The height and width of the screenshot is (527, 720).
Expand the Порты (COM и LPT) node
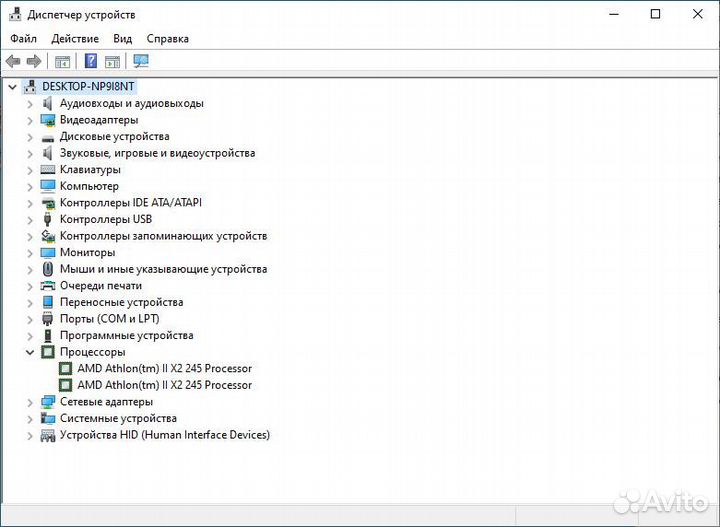(30, 319)
